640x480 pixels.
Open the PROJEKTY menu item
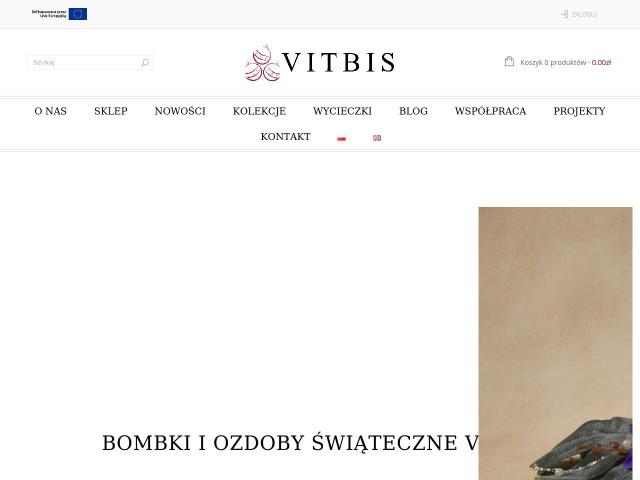579,111
